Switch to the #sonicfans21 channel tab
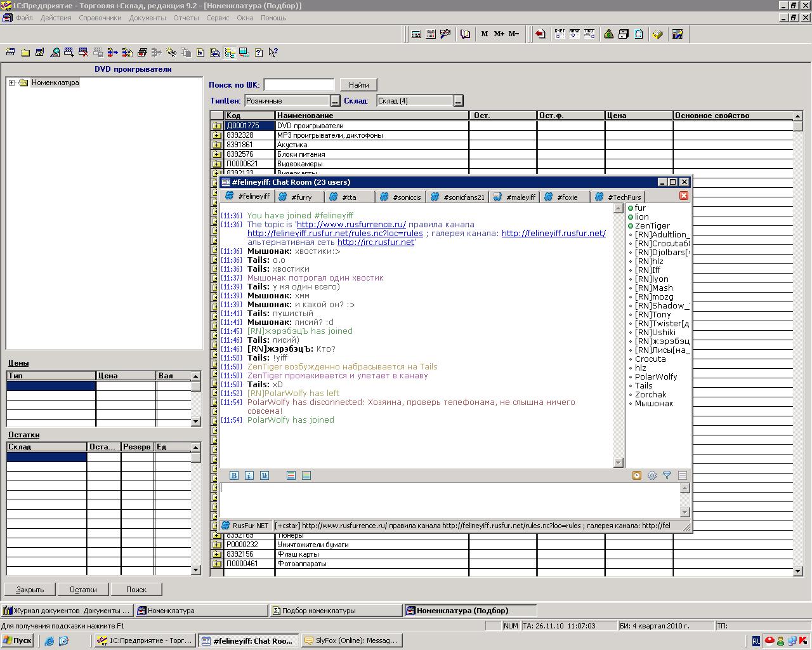The image size is (812, 650). pos(458,197)
